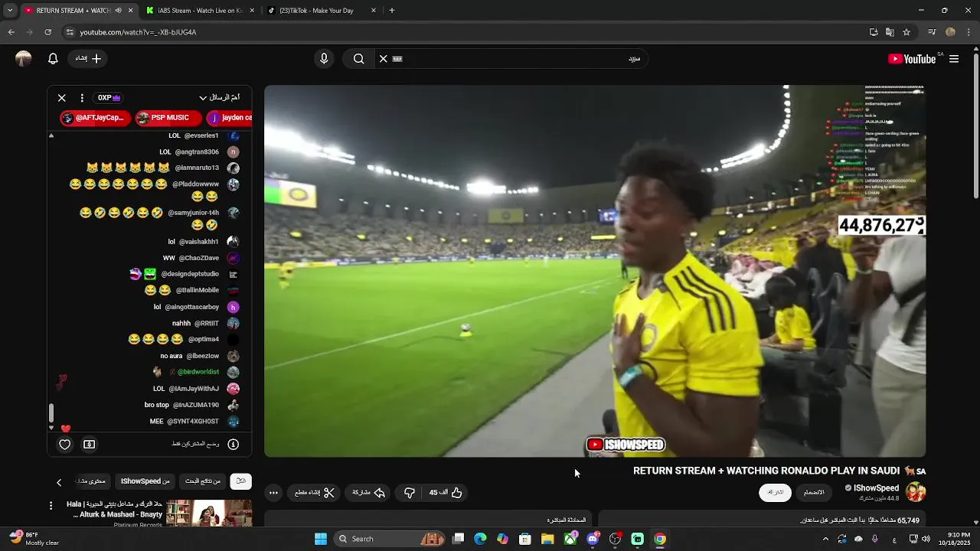
Task: Open Chrome three-dot menu
Action: coord(968,32)
